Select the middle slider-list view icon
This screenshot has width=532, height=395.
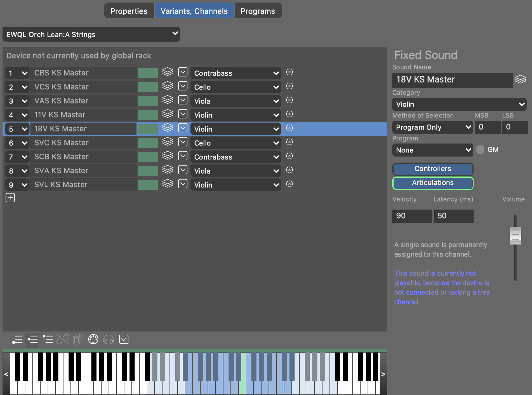[32, 339]
